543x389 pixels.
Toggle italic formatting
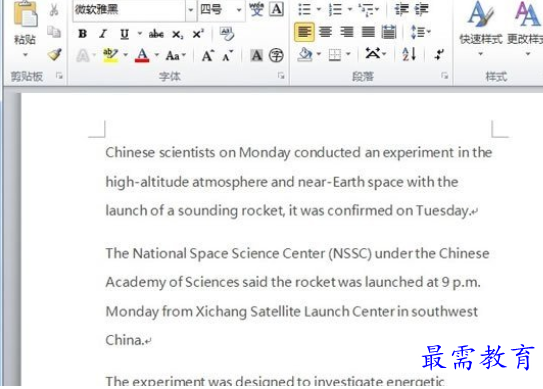click(103, 34)
